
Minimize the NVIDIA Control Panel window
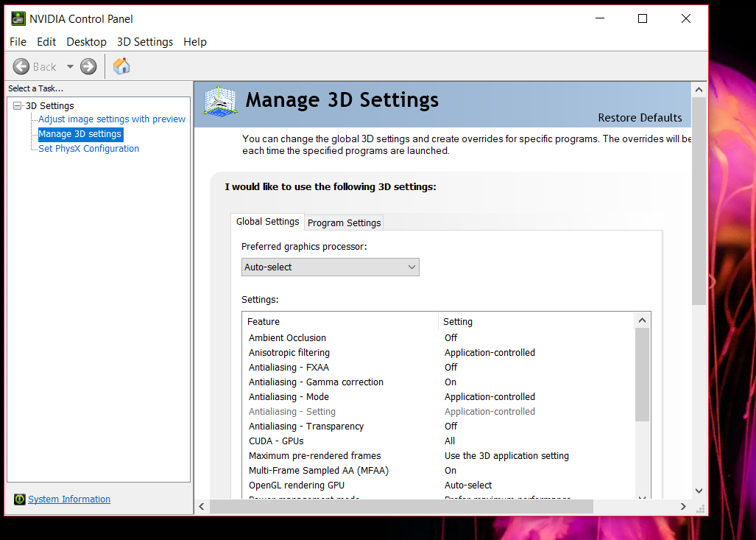[x=600, y=18]
